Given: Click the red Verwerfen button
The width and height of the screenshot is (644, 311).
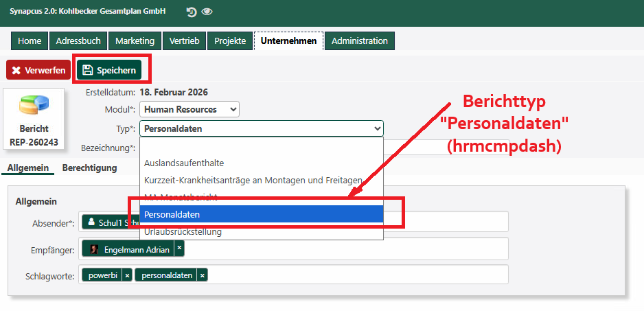Looking at the screenshot, I should coord(38,70).
